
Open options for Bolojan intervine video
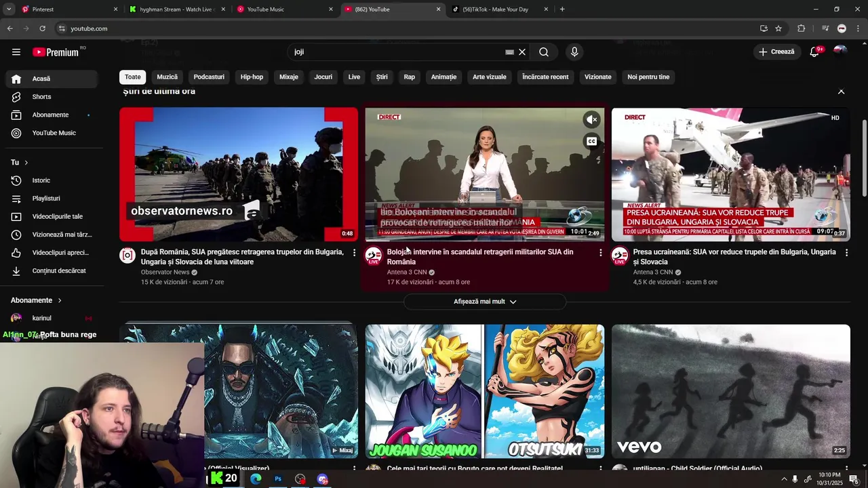coord(600,253)
